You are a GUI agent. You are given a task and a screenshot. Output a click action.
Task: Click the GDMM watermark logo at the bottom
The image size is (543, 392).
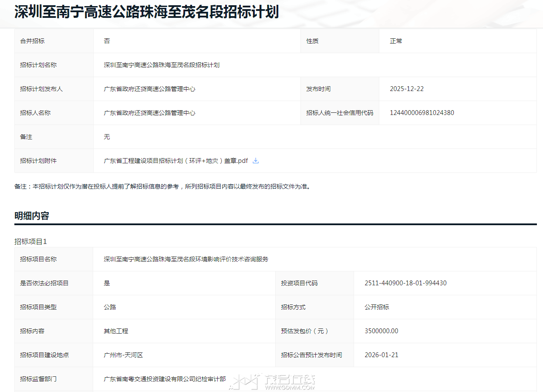[x=274, y=382]
